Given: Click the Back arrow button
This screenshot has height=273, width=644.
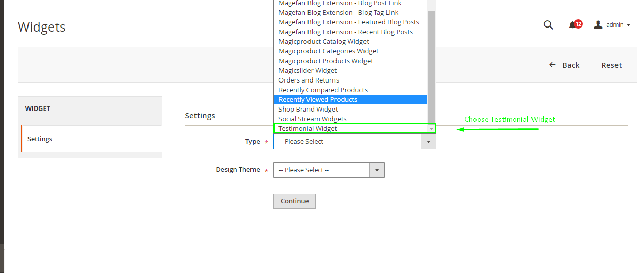Looking at the screenshot, I should [x=564, y=65].
